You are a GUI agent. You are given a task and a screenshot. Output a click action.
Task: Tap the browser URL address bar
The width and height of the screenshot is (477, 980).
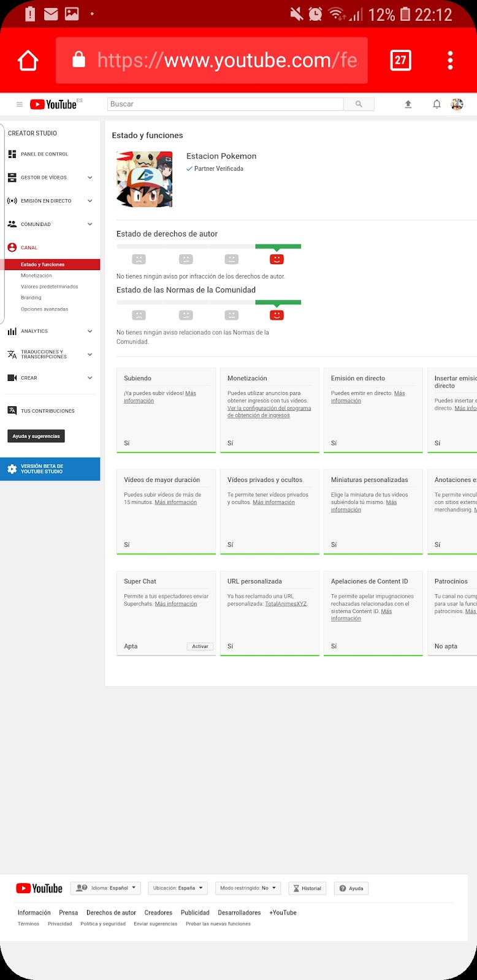tap(212, 60)
